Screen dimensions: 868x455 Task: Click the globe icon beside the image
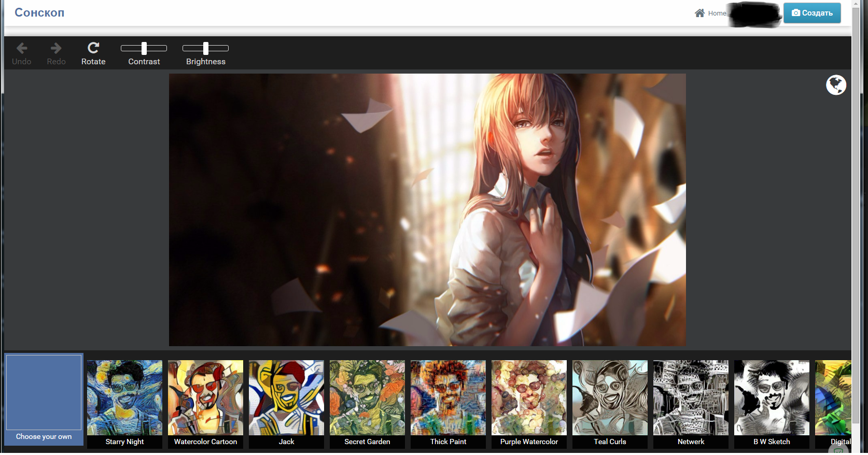click(836, 85)
